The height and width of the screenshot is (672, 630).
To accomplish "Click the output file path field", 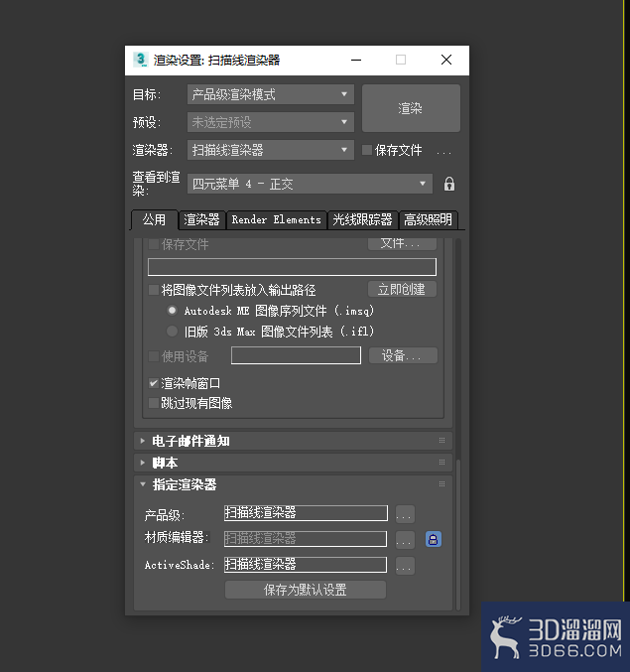I will 292,267.
